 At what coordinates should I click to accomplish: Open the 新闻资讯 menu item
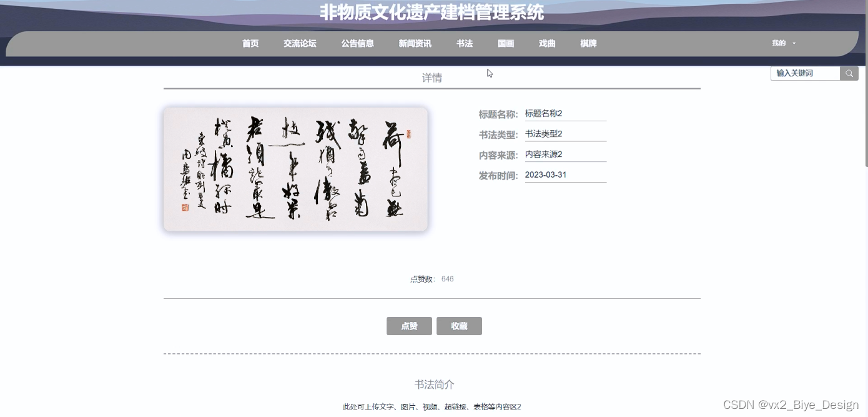point(415,44)
